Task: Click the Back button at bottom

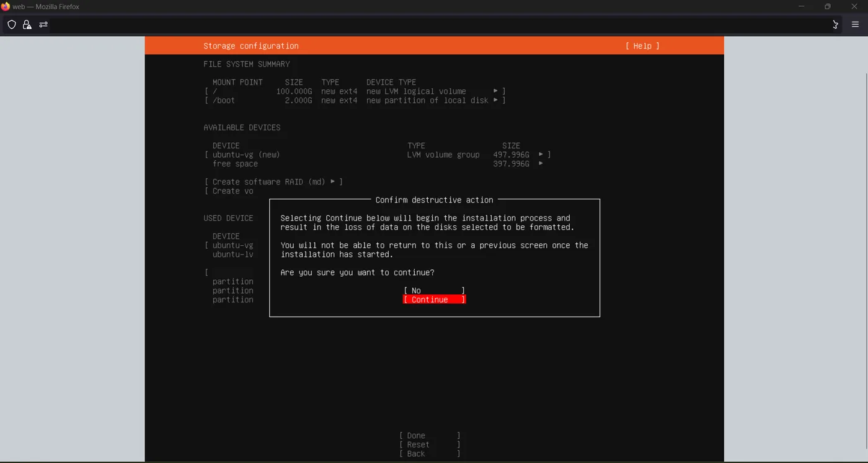Action: [430, 454]
